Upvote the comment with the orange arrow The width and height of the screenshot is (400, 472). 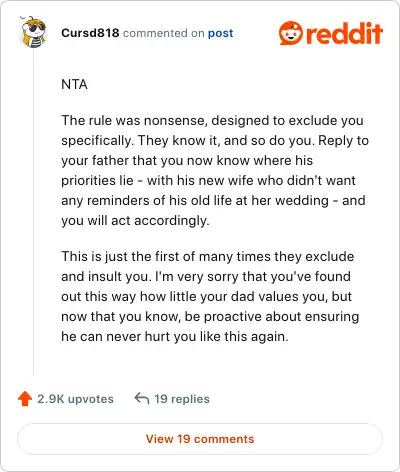pos(25,399)
